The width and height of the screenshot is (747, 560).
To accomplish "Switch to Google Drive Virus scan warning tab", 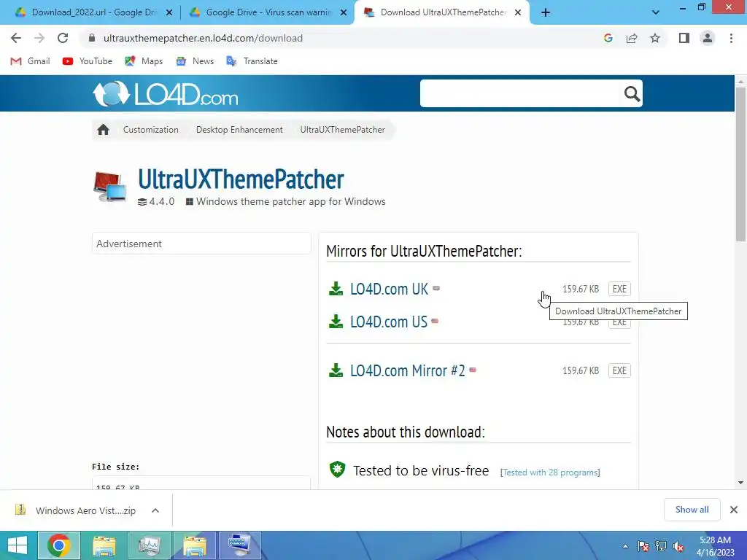I will point(268,12).
